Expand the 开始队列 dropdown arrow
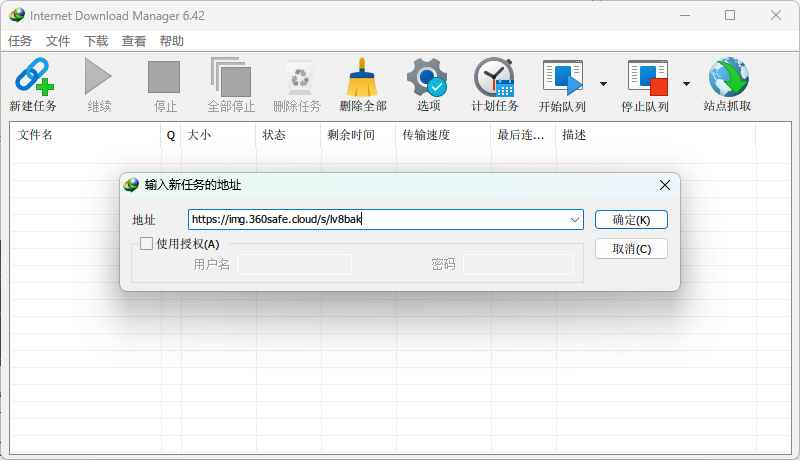800x460 pixels. point(604,84)
